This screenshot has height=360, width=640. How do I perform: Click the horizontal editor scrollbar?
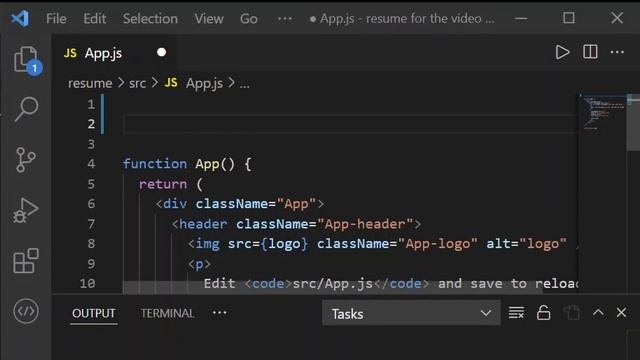coord(333,287)
